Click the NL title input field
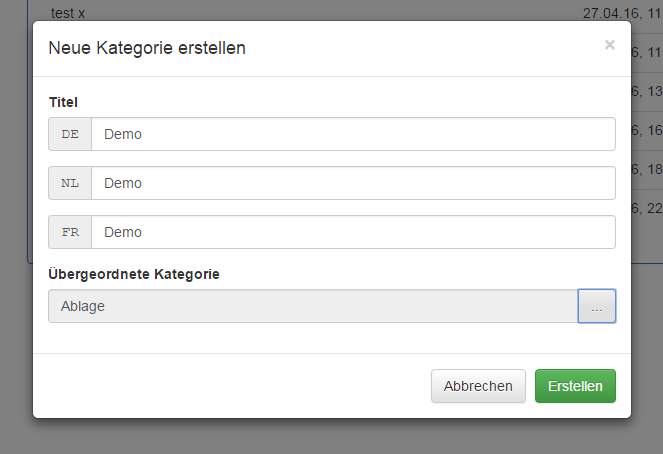 click(352, 183)
